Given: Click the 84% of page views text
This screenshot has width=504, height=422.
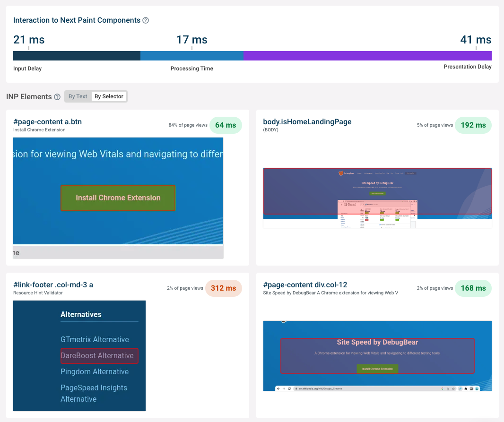Looking at the screenshot, I should tap(188, 125).
